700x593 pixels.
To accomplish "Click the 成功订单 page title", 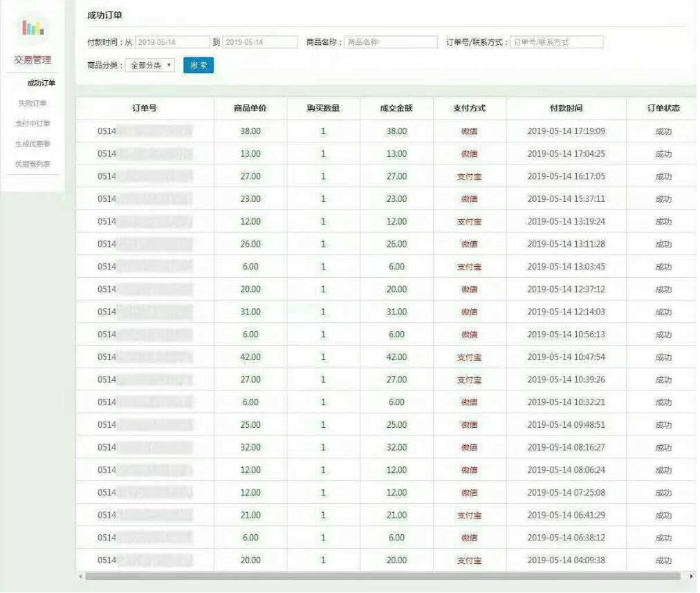I will (x=104, y=15).
